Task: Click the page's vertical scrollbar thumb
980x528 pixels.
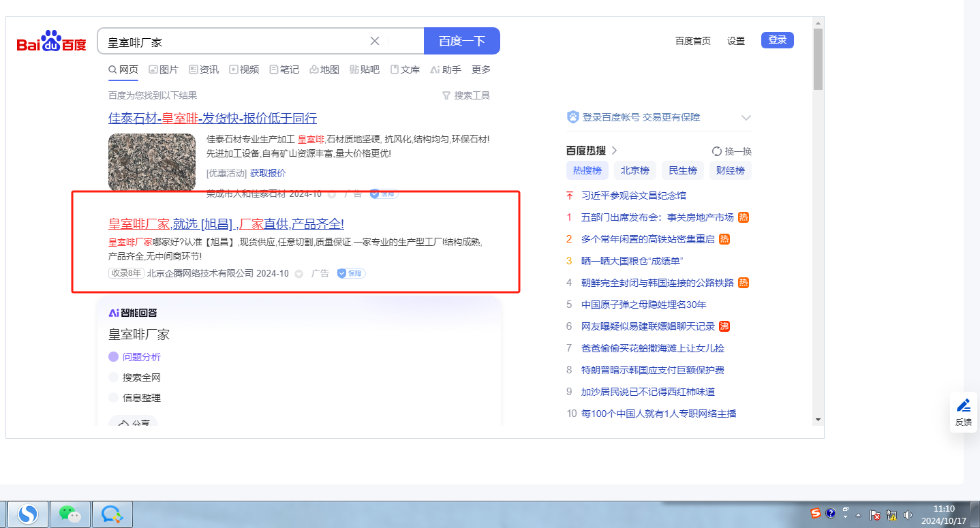Action: click(x=818, y=60)
